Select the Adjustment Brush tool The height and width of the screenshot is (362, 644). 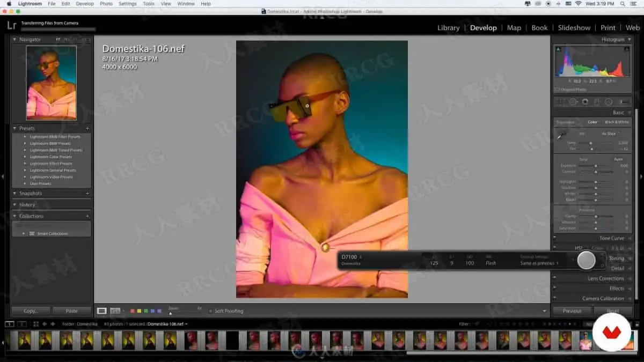624,102
